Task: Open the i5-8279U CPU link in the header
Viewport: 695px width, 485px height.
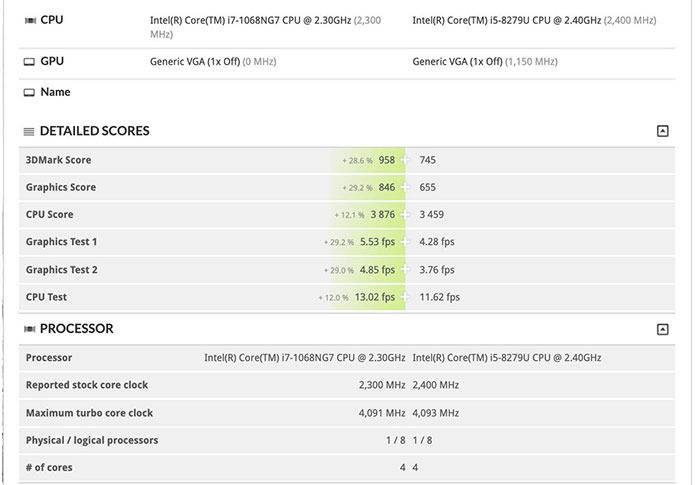Action: (507, 20)
